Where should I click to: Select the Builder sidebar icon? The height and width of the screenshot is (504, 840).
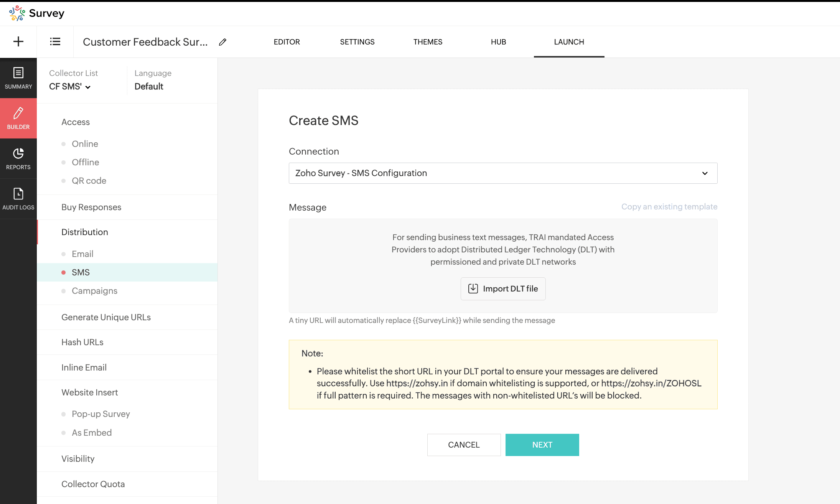(x=18, y=118)
